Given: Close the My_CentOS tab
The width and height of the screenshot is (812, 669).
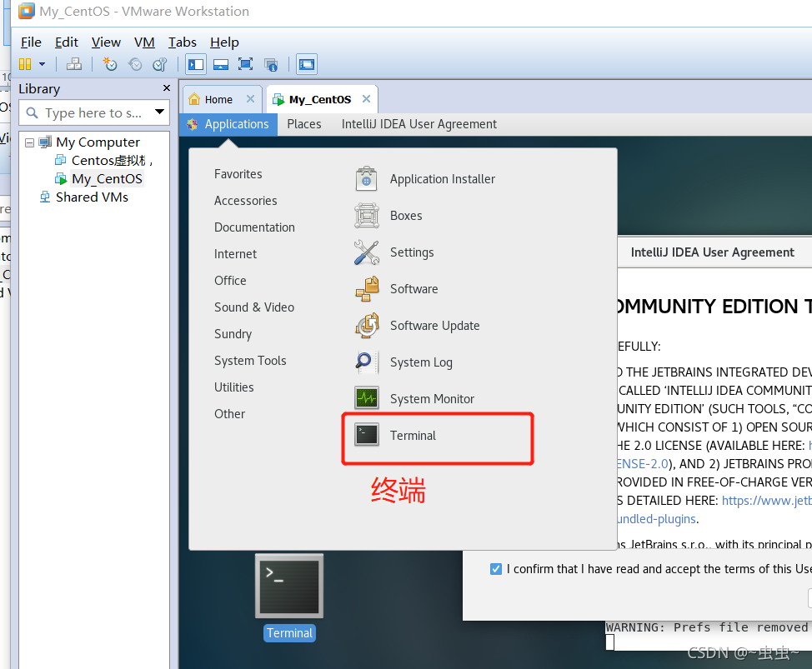Looking at the screenshot, I should [x=367, y=99].
